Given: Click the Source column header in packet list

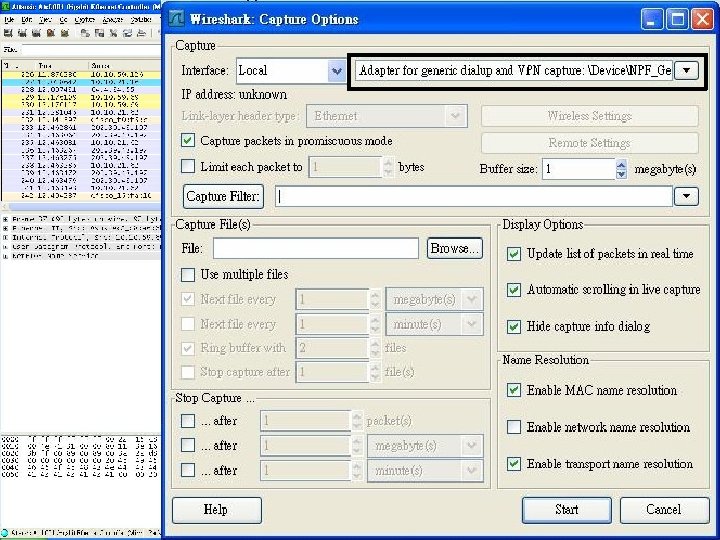Looking at the screenshot, I should pyautogui.click(x=124, y=66).
